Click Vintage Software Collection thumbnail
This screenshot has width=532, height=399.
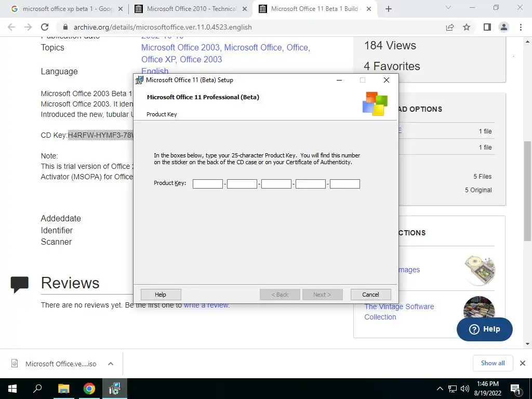478,308
